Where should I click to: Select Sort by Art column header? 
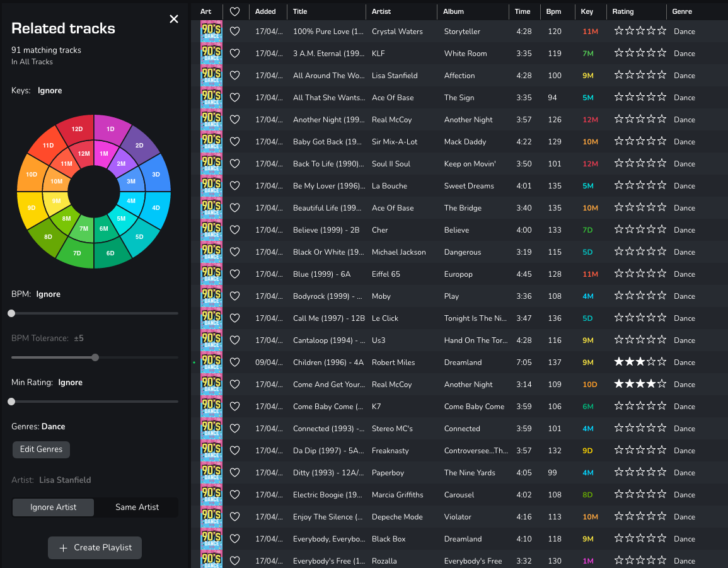pos(205,11)
